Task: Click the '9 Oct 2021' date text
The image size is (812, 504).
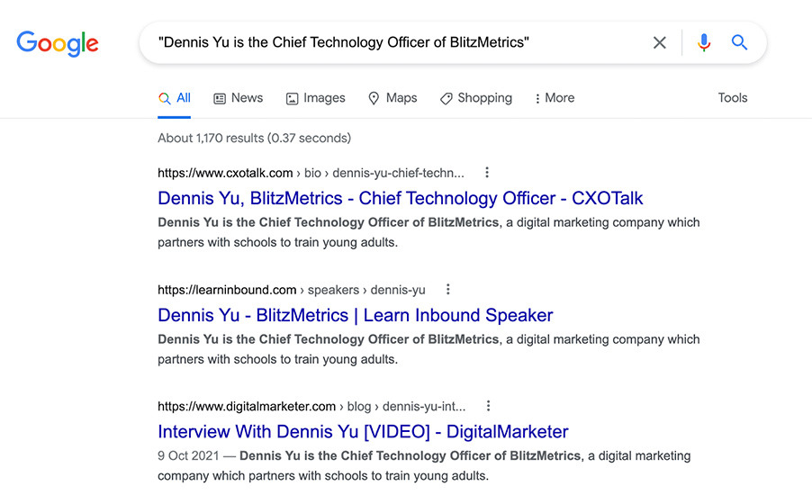Action: pos(188,455)
